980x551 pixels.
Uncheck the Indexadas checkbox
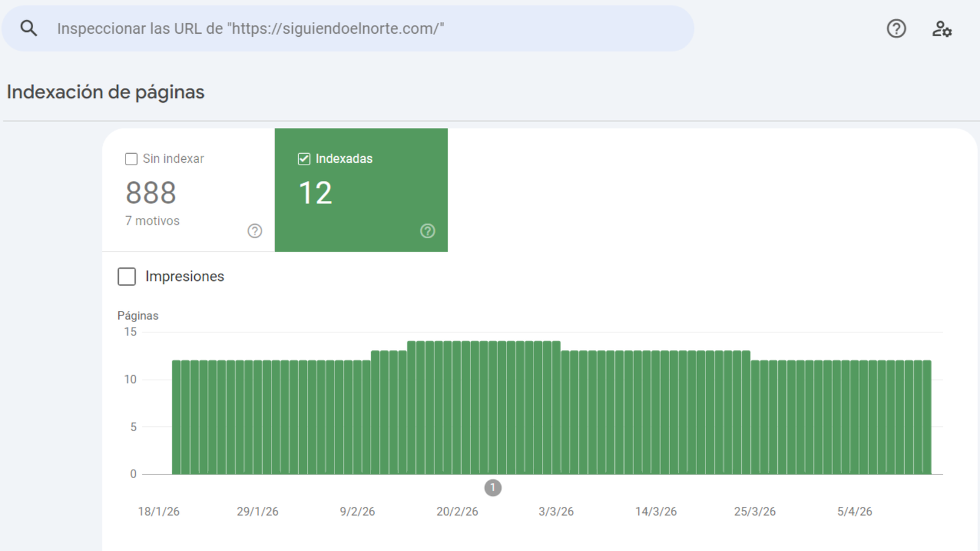[304, 159]
